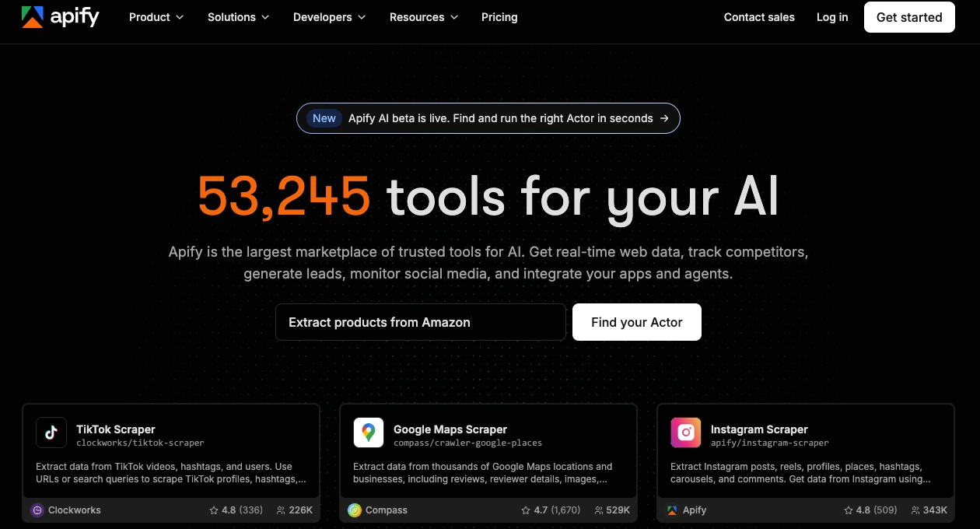This screenshot has height=529, width=980.
Task: Open the TikTok Scraper app icon
Action: click(51, 433)
